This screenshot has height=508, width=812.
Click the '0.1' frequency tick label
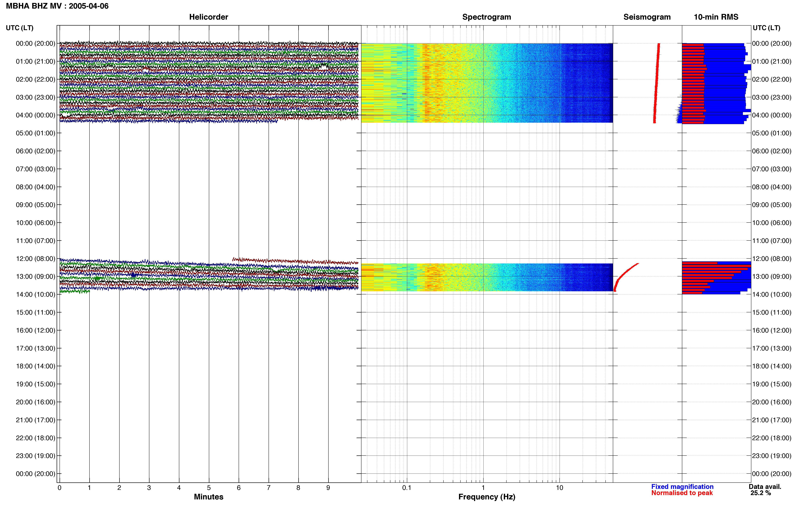pyautogui.click(x=407, y=488)
